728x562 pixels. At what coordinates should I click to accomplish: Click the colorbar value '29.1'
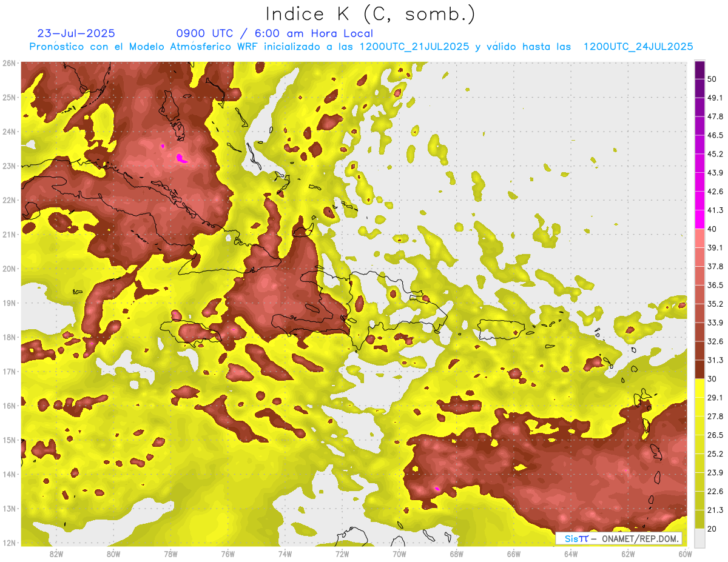coord(715,398)
